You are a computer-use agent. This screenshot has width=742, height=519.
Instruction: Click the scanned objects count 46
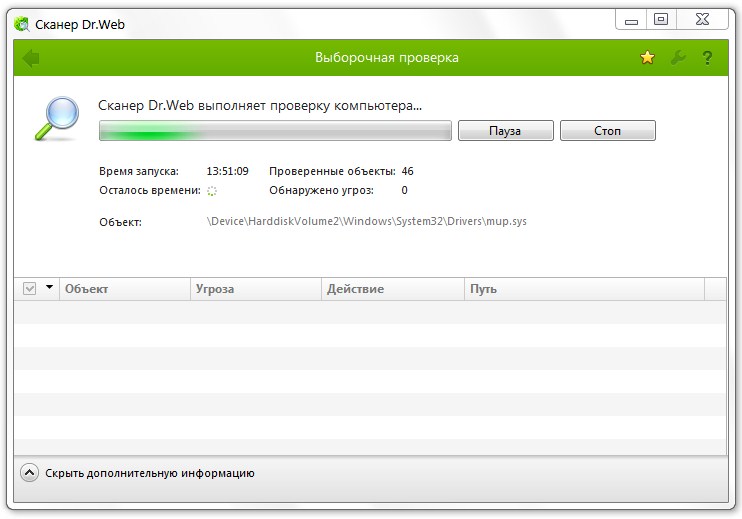(x=407, y=171)
